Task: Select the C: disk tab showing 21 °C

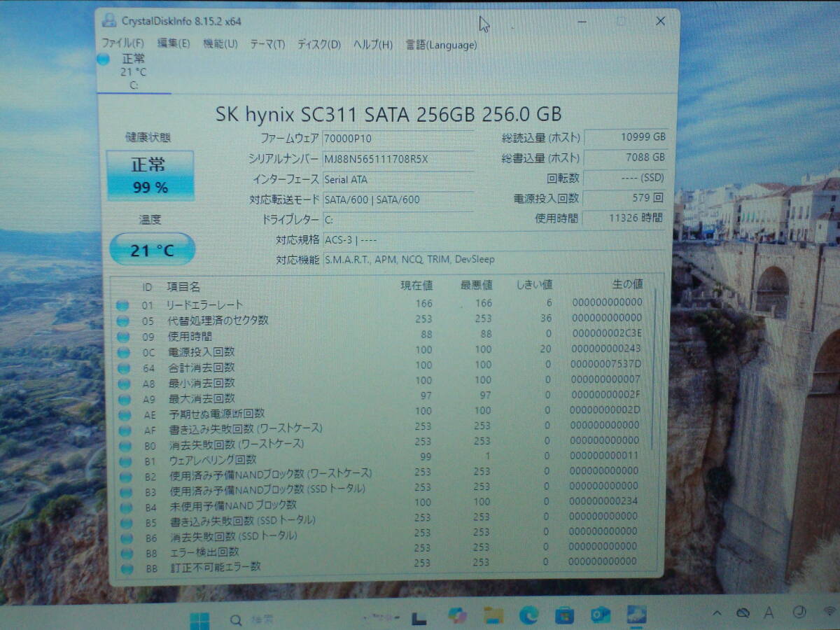Action: click(x=134, y=71)
